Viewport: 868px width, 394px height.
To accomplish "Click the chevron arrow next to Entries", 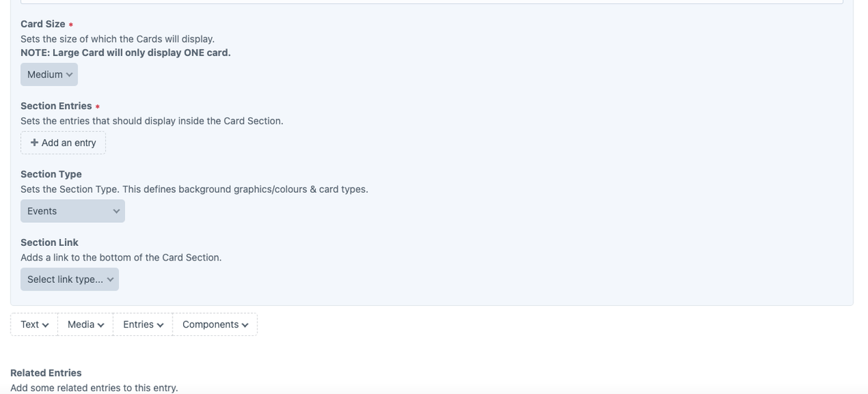I will (160, 325).
